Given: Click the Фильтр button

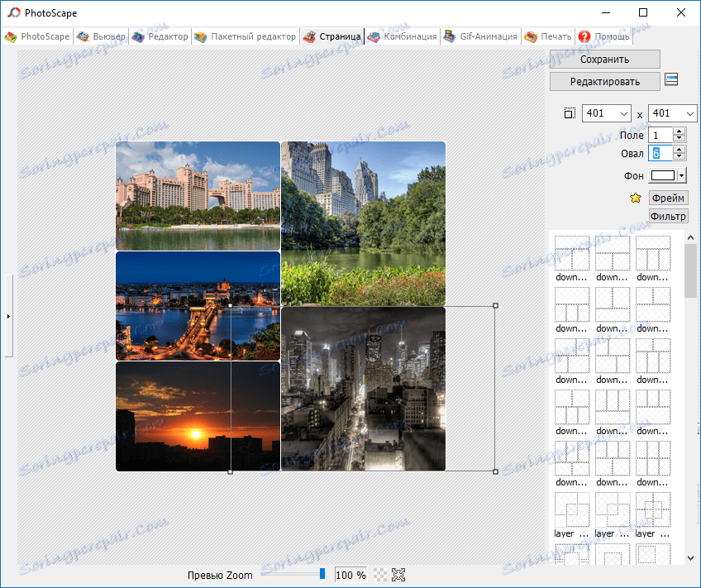Looking at the screenshot, I should point(668,215).
